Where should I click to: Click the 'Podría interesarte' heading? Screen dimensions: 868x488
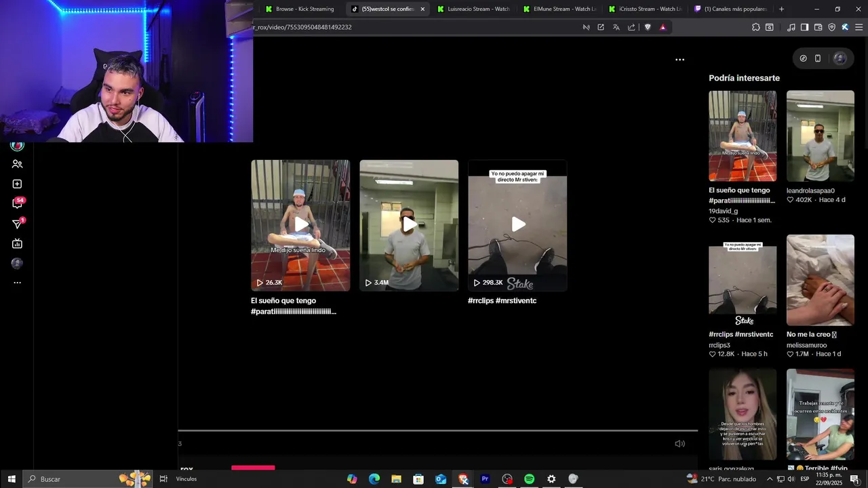(744, 78)
